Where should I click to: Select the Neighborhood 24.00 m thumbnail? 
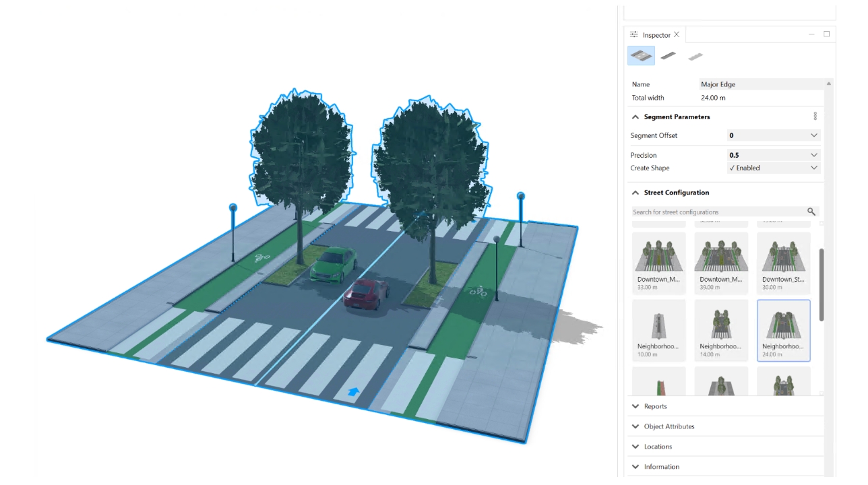[x=784, y=330]
